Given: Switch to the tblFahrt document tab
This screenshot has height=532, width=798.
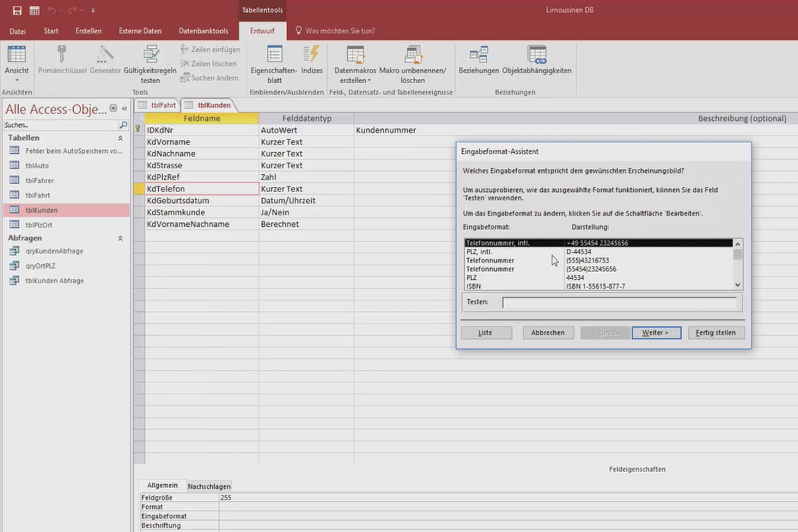Looking at the screenshot, I should [x=157, y=105].
